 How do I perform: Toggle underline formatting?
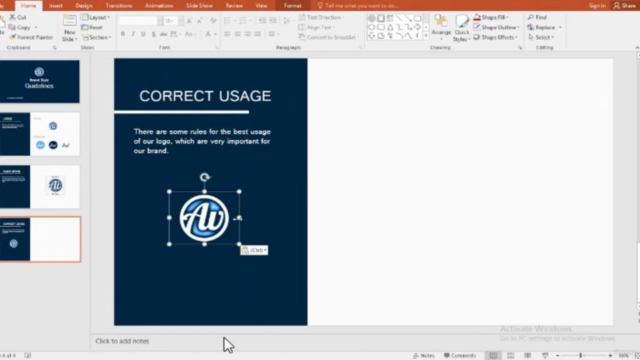pyautogui.click(x=143, y=34)
